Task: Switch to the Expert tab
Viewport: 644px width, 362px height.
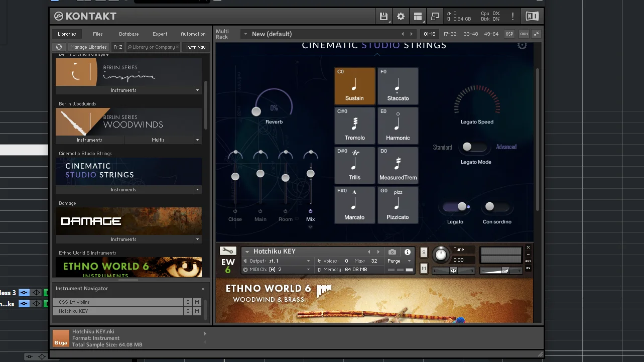Action: click(160, 34)
